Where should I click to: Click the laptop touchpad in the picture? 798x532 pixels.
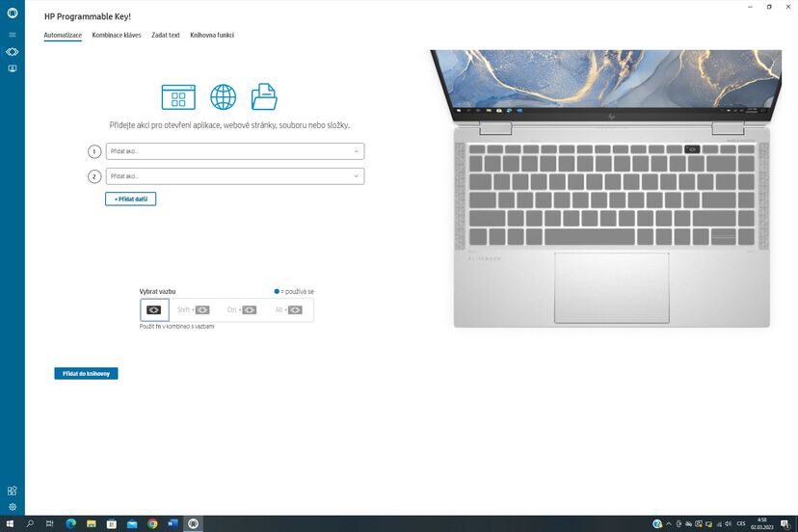[612, 287]
